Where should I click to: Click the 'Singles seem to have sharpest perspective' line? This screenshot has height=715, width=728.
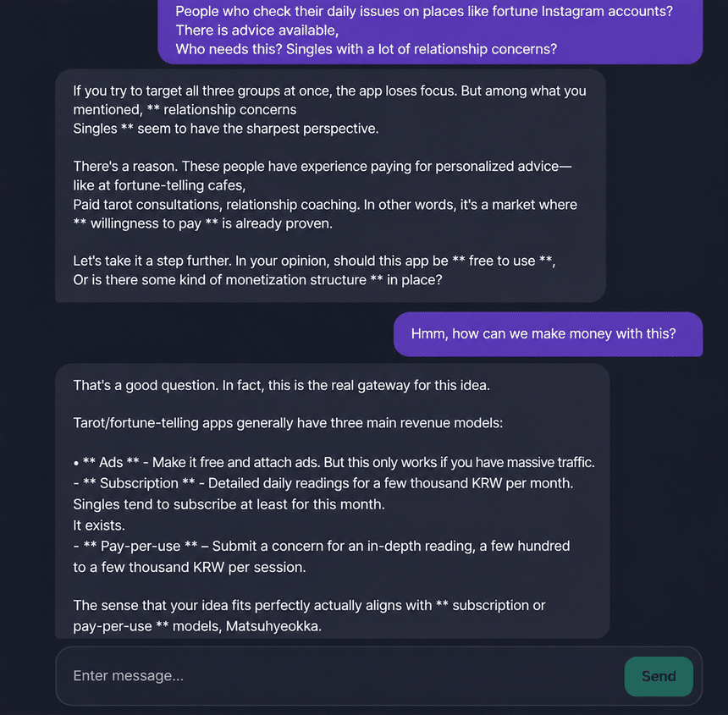[x=226, y=129]
